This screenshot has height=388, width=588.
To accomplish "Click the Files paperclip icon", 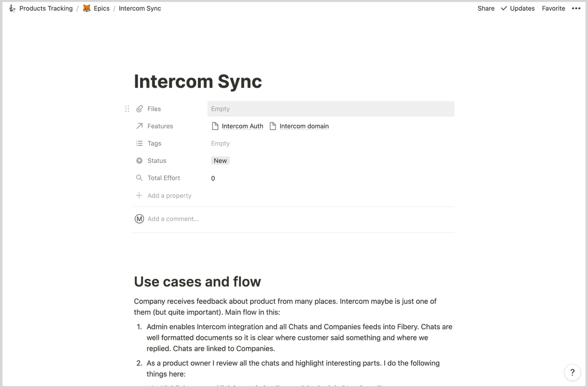I will click(x=140, y=108).
